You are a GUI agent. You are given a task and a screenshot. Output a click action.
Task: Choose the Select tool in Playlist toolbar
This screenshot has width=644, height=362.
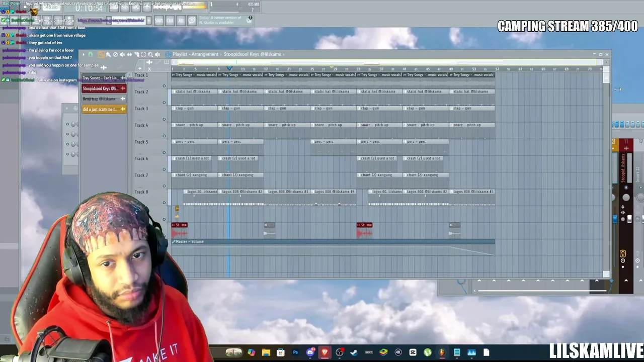pos(143,54)
